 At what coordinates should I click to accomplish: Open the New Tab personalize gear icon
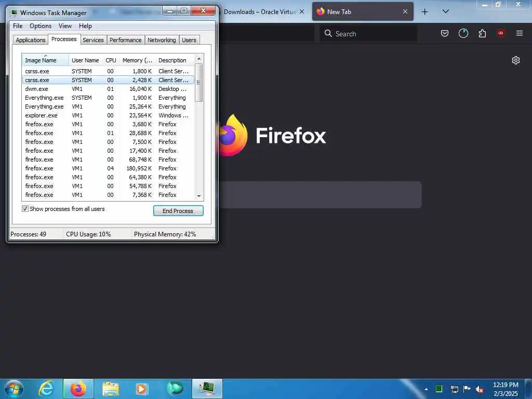click(x=516, y=60)
